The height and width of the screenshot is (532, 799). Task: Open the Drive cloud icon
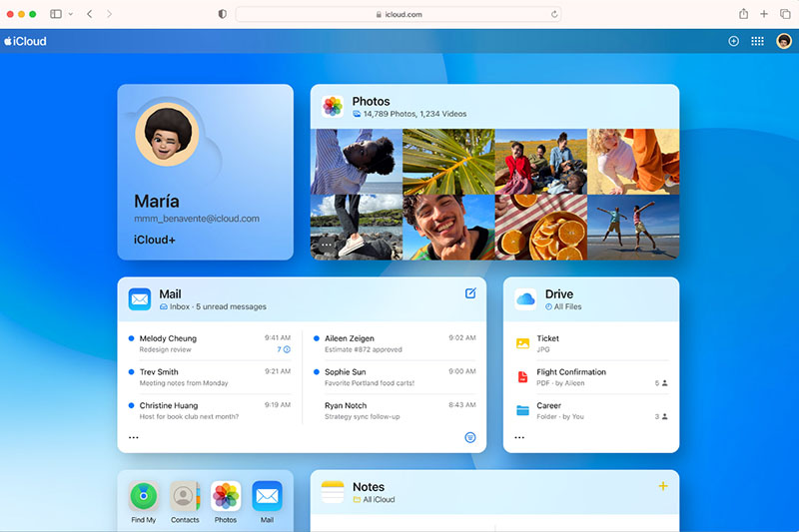click(x=525, y=299)
